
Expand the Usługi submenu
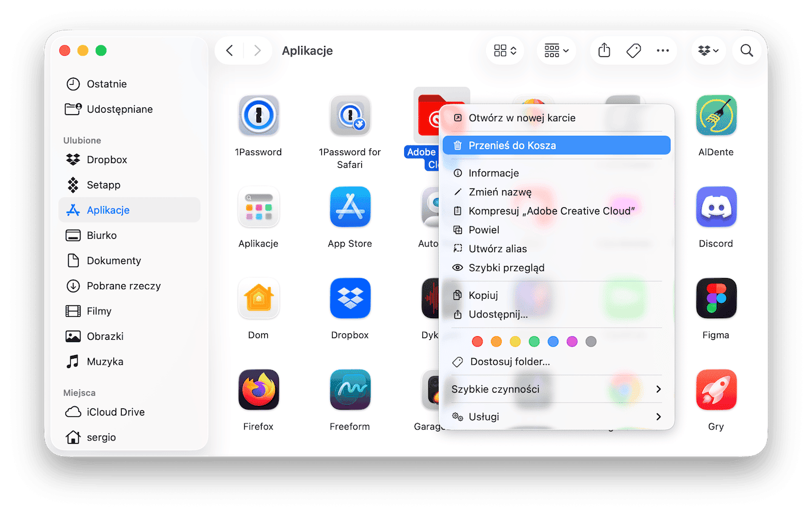tap(556, 417)
